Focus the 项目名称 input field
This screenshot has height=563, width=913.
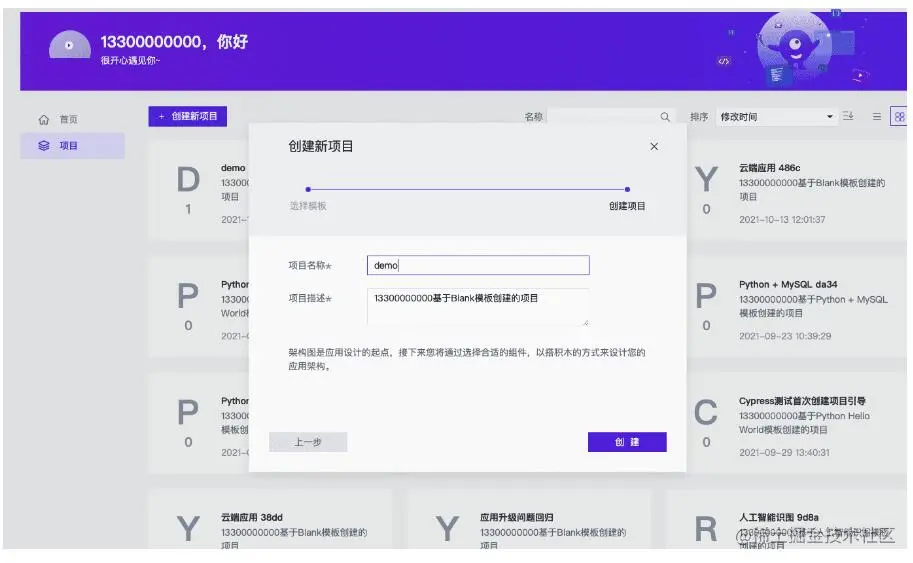click(478, 265)
